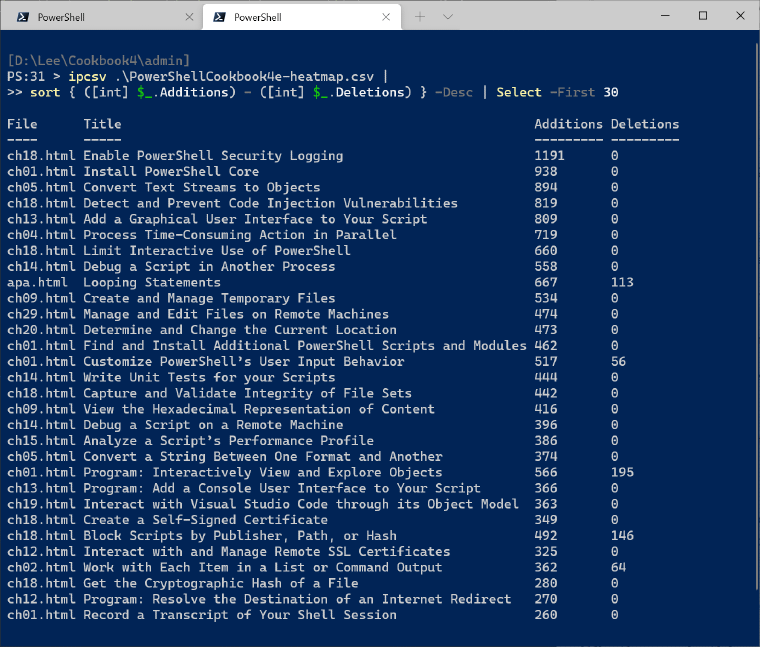
Task: Click the Deletions column header
Action: pyautogui.click(x=645, y=124)
